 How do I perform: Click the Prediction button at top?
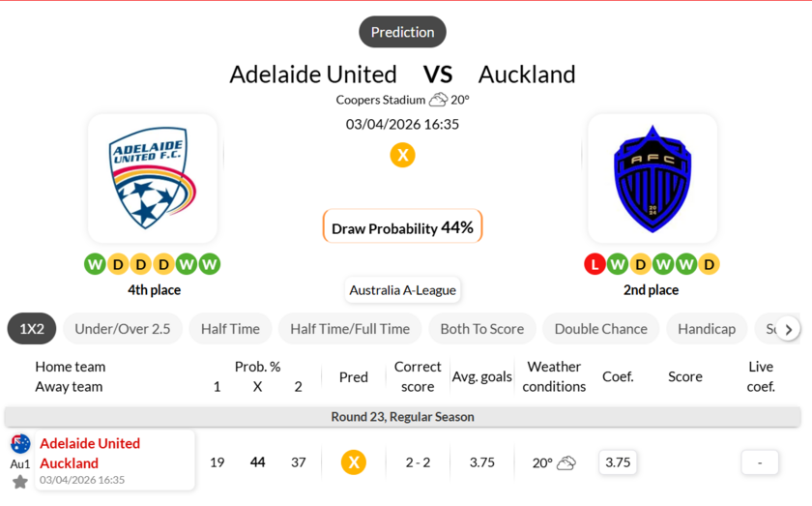(x=402, y=32)
